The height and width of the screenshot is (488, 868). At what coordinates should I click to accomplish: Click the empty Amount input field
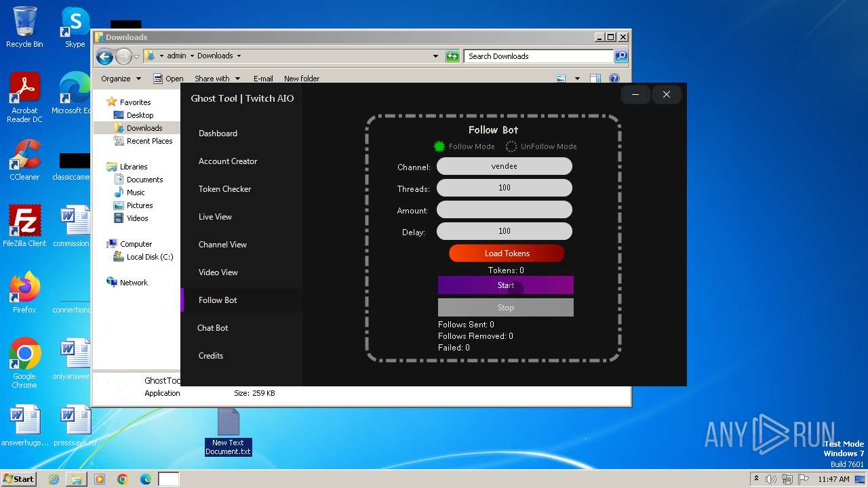505,209
